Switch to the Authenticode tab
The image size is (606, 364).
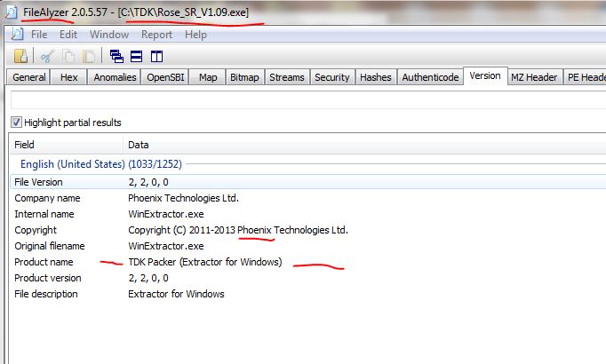430,77
